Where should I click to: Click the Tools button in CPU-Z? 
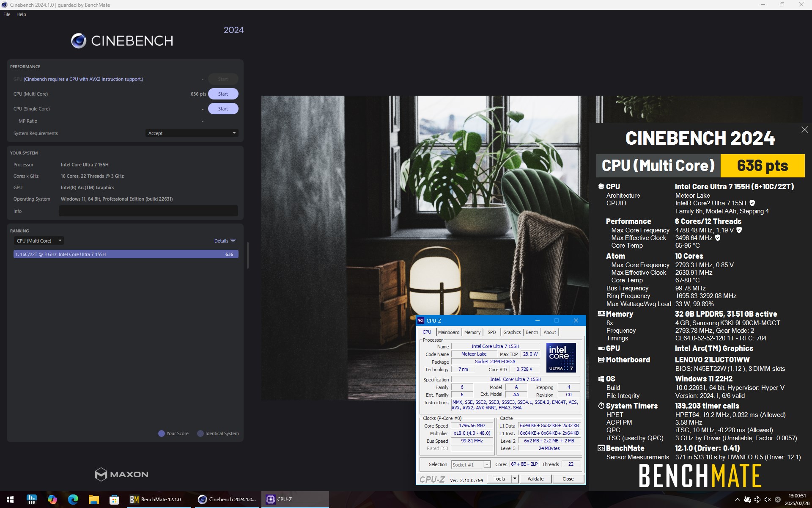click(499, 479)
